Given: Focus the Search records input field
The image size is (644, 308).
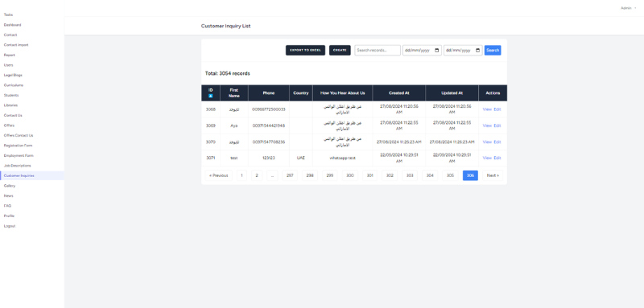Looking at the screenshot, I should 378,50.
